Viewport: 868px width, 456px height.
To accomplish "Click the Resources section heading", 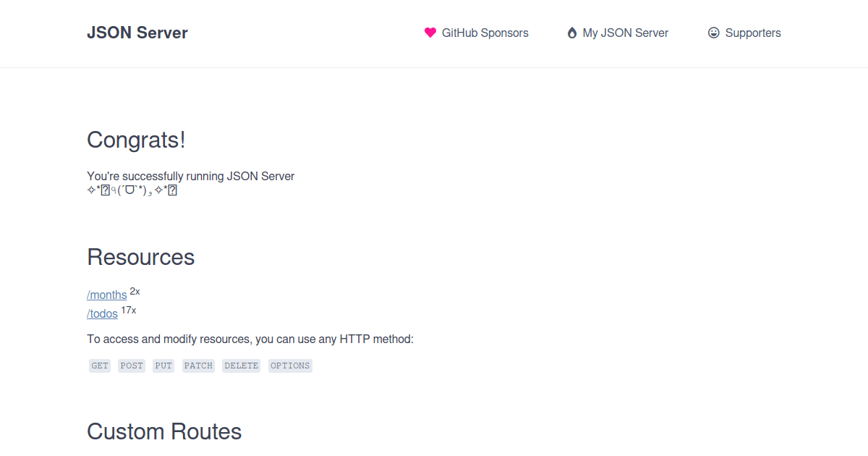I will [x=140, y=257].
